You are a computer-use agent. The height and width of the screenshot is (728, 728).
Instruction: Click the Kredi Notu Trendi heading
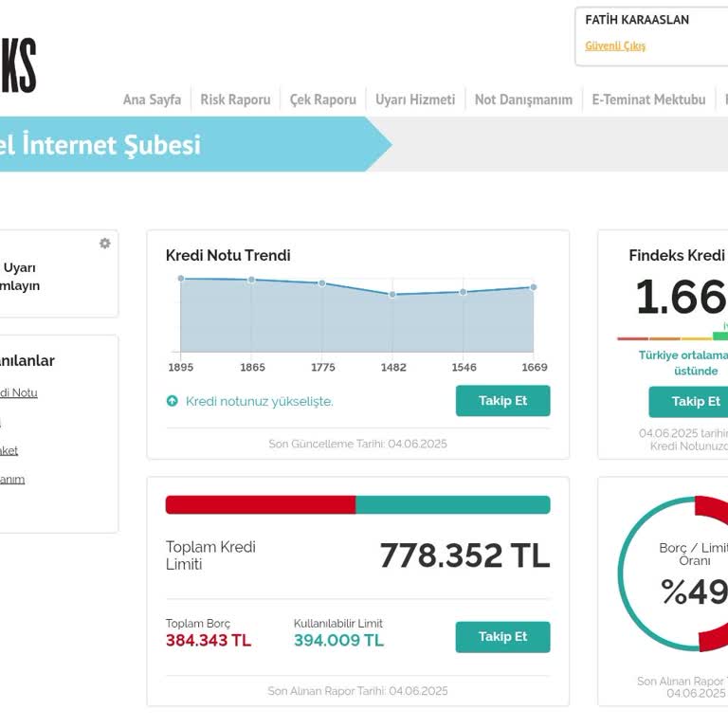[x=227, y=255]
